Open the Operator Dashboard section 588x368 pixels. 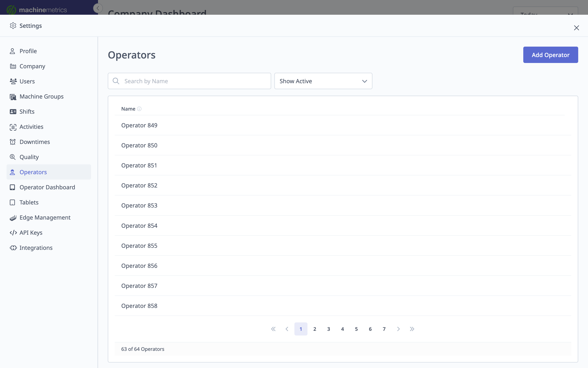coord(49,187)
